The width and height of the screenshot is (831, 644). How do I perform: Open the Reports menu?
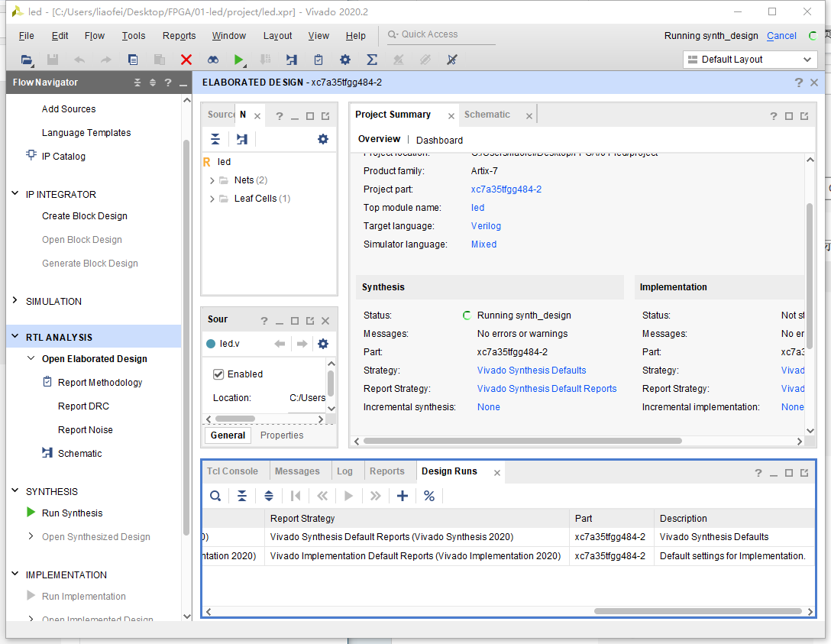click(179, 36)
